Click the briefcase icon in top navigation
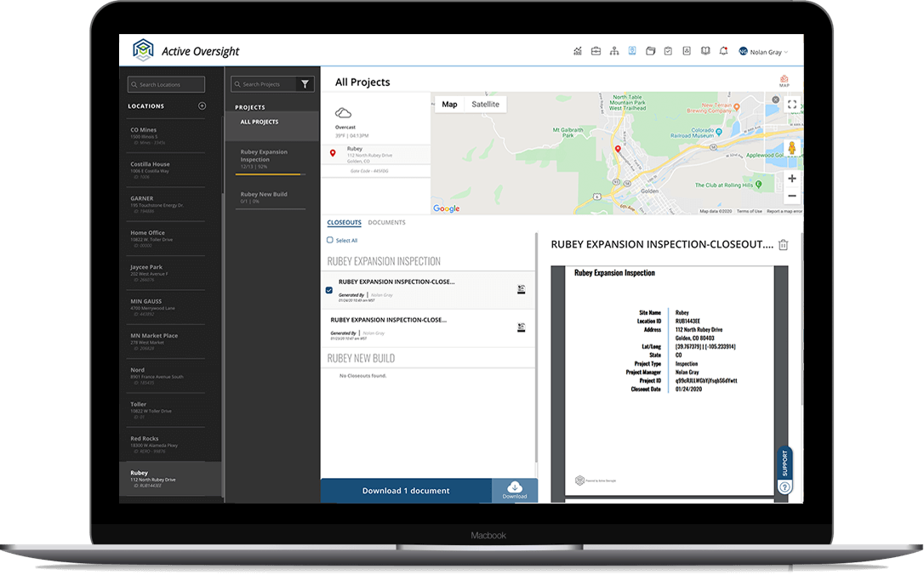The width and height of the screenshot is (924, 575). [x=596, y=51]
